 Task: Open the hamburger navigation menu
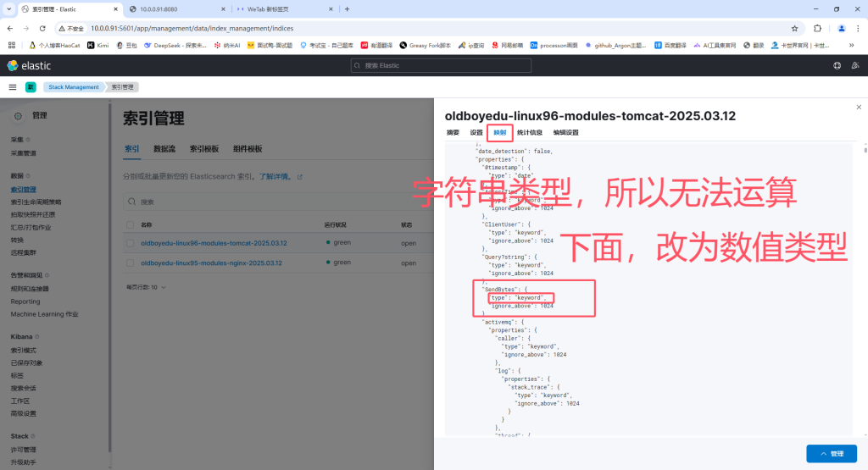pos(13,87)
